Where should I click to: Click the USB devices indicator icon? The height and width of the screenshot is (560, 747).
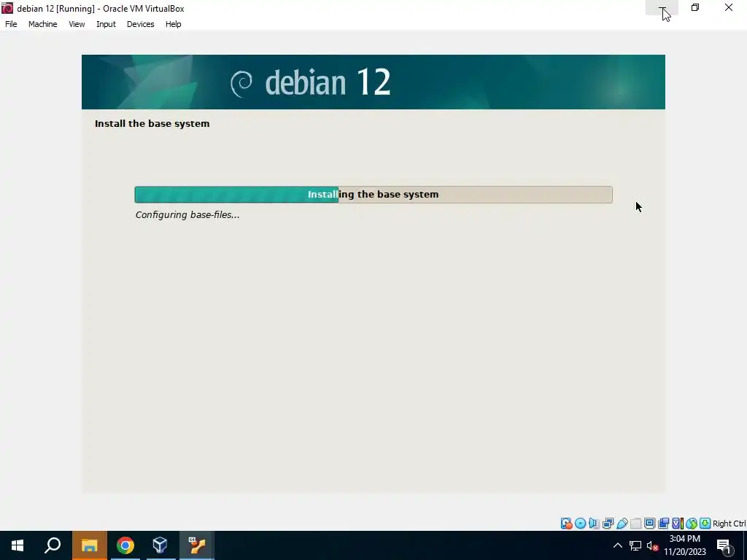point(622,524)
